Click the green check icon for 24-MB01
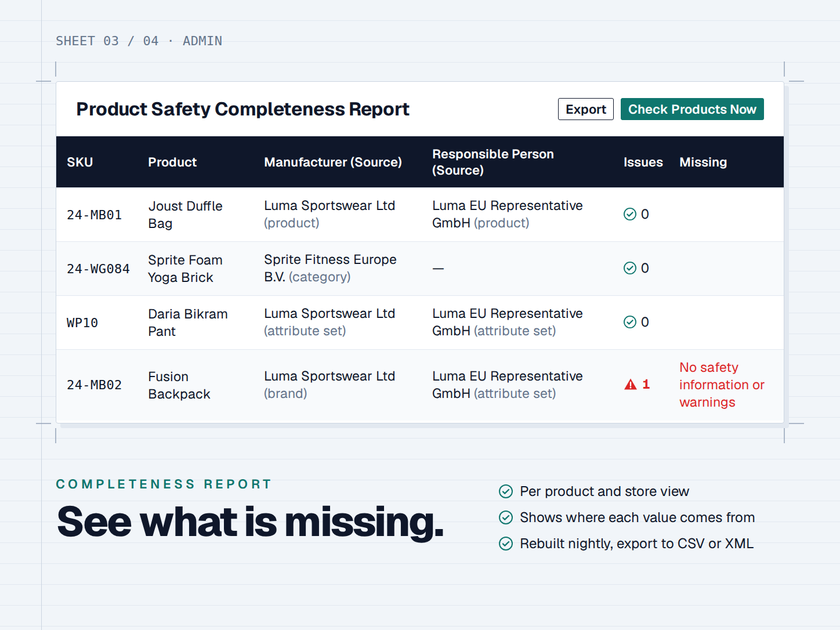The width and height of the screenshot is (840, 630). pos(630,214)
